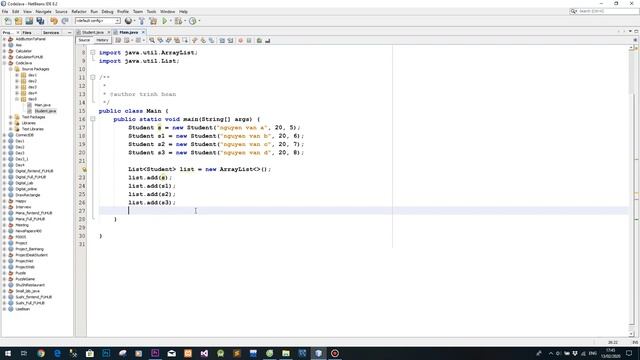The image size is (640, 360).
Task: Click the Comment icon in editor toolbar
Action: click(259, 40)
